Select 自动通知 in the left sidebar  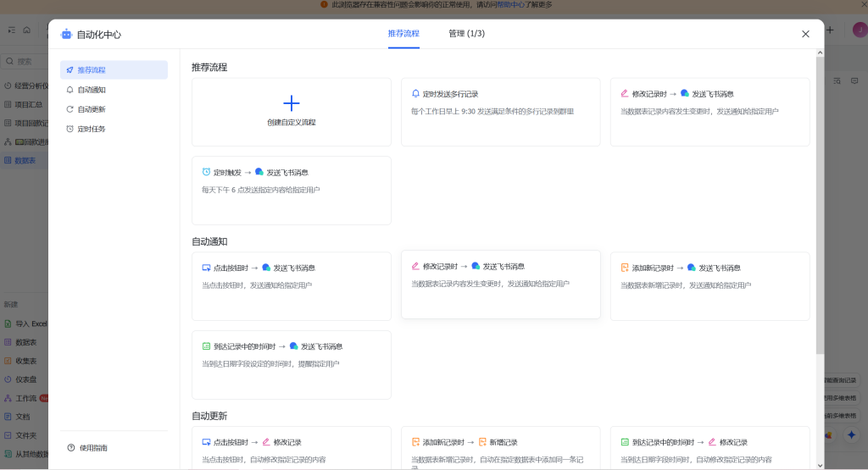(x=114, y=90)
